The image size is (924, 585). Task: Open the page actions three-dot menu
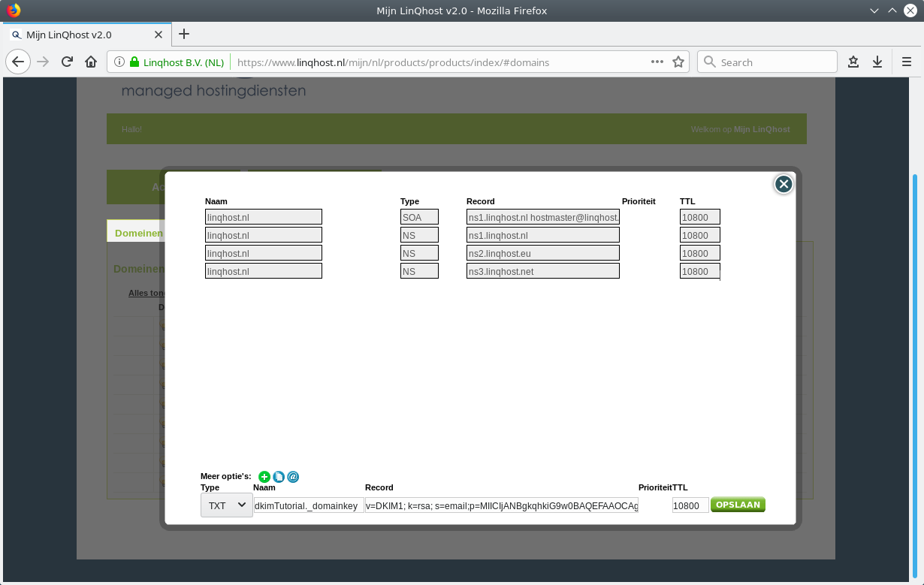point(657,62)
